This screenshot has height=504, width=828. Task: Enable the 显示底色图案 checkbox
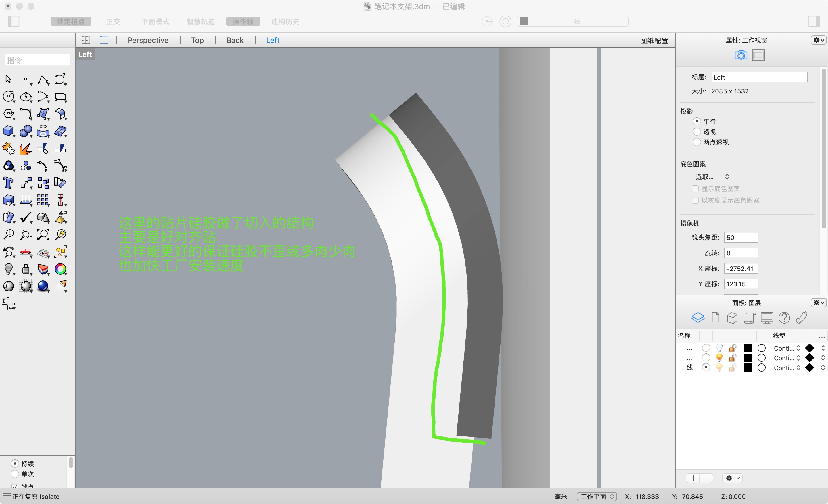pyautogui.click(x=695, y=189)
